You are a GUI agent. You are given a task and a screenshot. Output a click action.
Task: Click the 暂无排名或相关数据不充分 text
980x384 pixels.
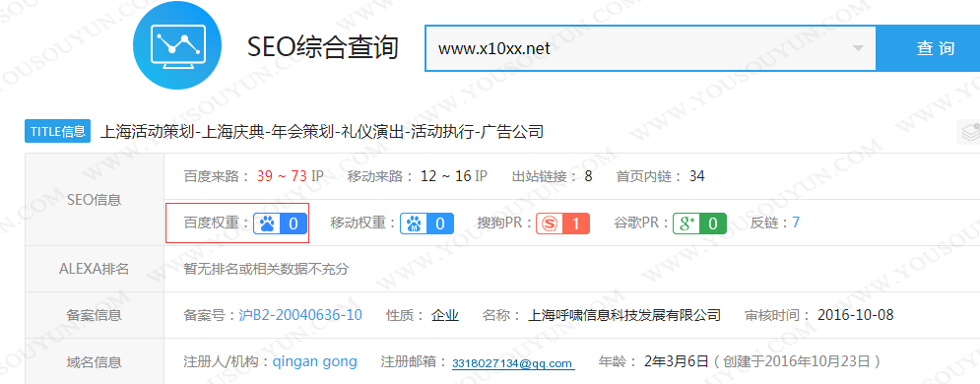click(x=266, y=269)
